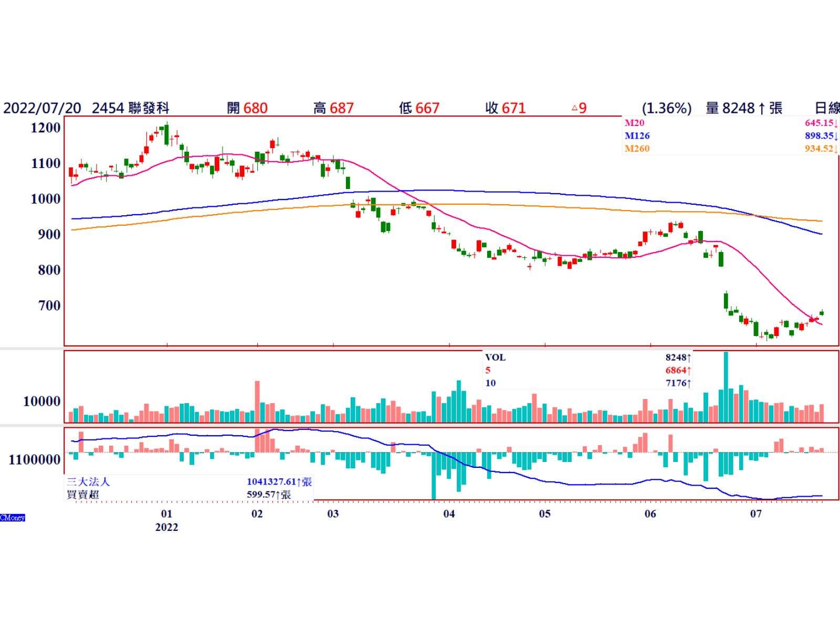Select the M20 moving average legend label
The width and height of the screenshot is (840, 630).
tap(634, 123)
